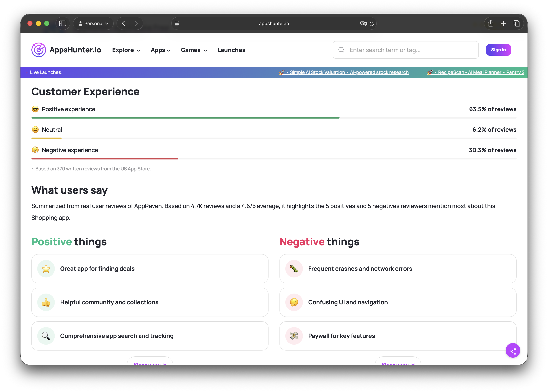This screenshot has width=548, height=392.
Task: Open 'Comprehensive app search and tracking' card
Action: tap(150, 336)
